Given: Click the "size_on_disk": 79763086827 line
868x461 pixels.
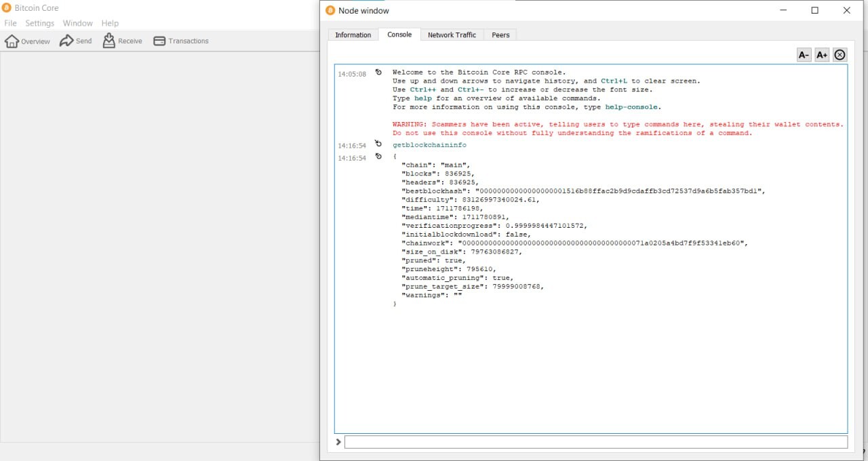Looking at the screenshot, I should (462, 252).
